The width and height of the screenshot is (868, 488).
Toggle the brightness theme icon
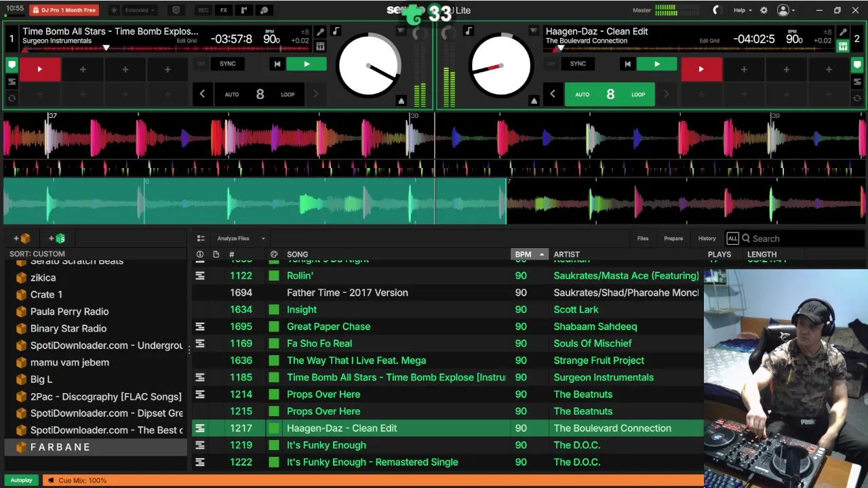pyautogui.click(x=113, y=10)
